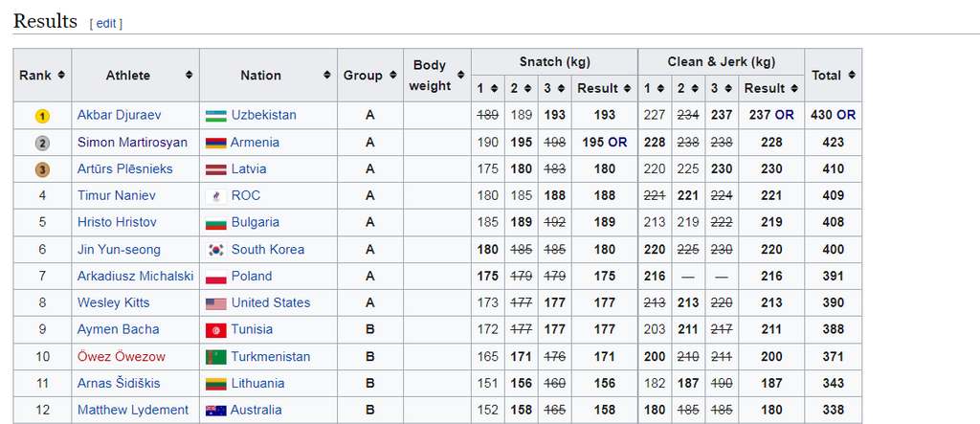
Task: Open the United States nation link
Action: pos(271,303)
